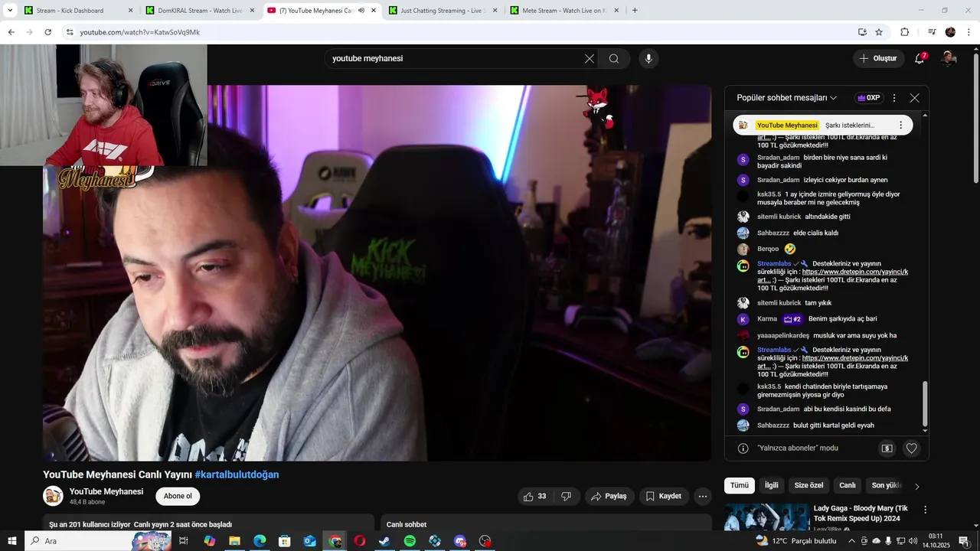Switch to Just Chatting Streaming tab

coord(443,11)
